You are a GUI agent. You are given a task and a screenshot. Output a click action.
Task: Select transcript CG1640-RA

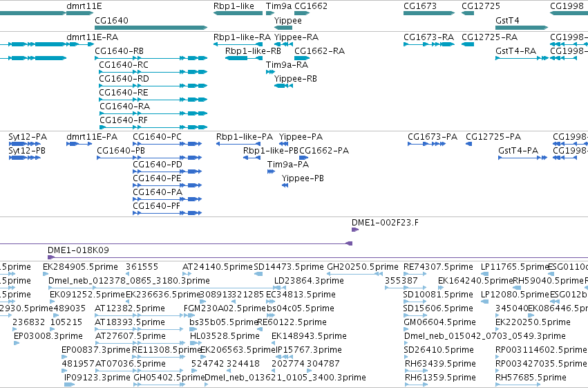coord(124,107)
